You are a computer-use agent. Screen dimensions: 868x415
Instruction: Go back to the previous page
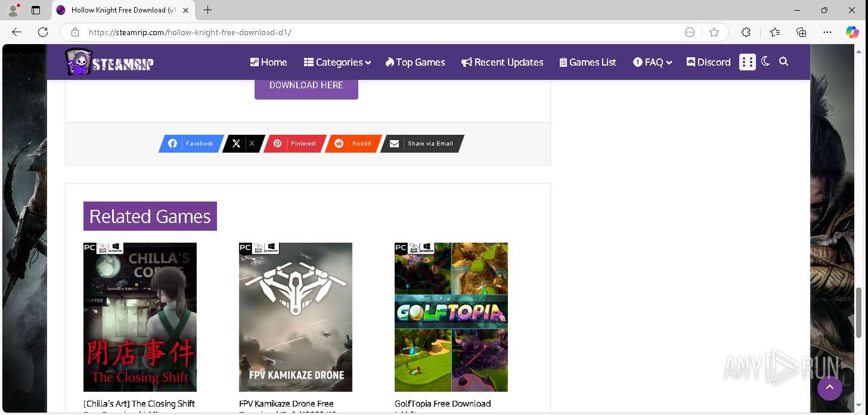(x=17, y=32)
